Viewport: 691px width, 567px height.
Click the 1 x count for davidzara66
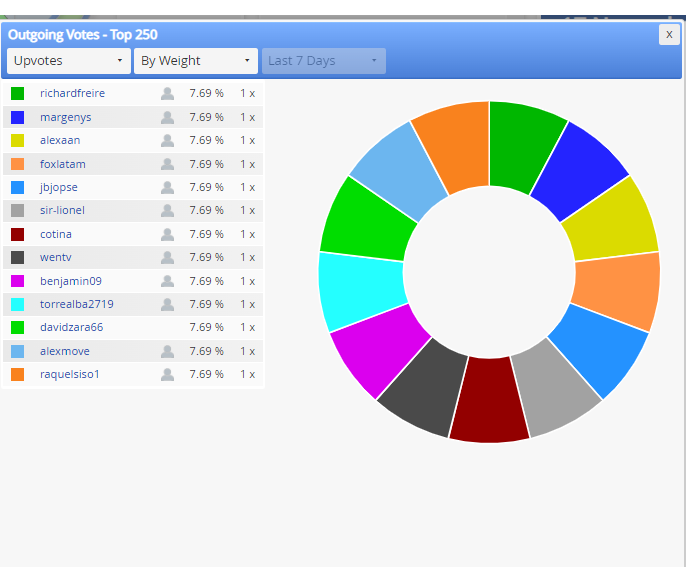pyautogui.click(x=247, y=327)
